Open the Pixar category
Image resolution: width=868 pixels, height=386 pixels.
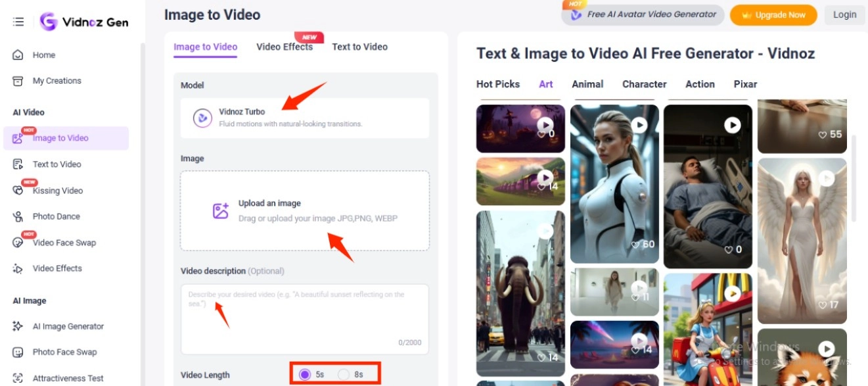(x=745, y=84)
